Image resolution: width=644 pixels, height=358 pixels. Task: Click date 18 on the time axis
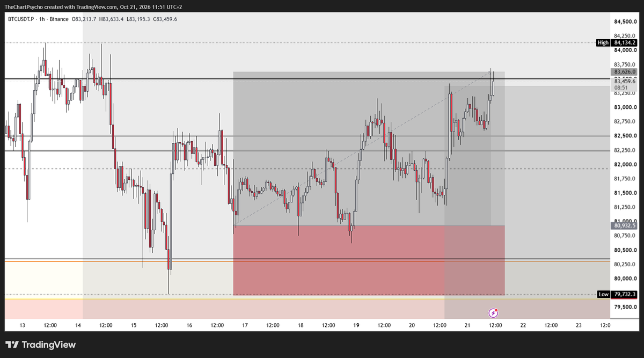301,325
